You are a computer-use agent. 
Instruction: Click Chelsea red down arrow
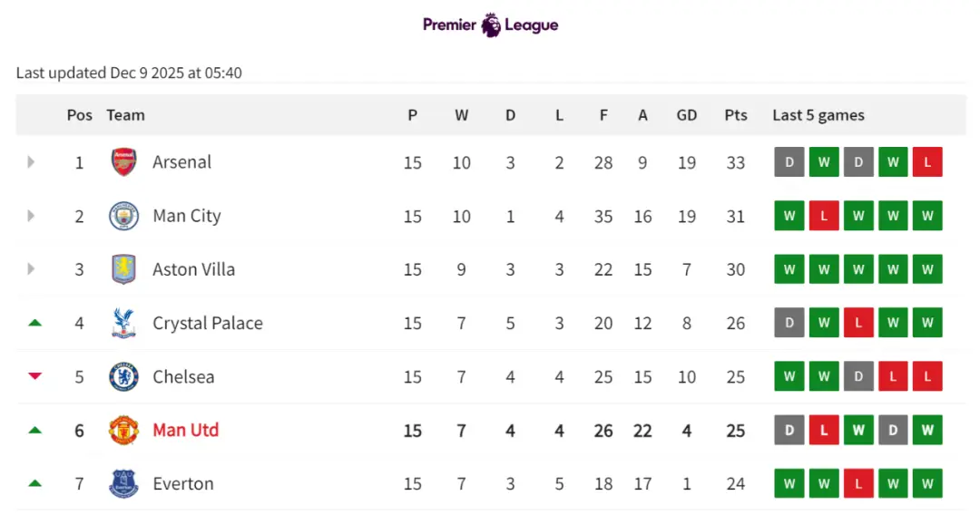pyautogui.click(x=35, y=376)
